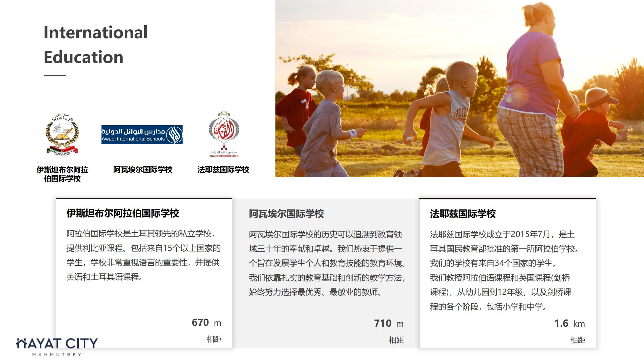Click 相距 label under 1.6 km
The image size is (644, 362).
pos(578,340)
